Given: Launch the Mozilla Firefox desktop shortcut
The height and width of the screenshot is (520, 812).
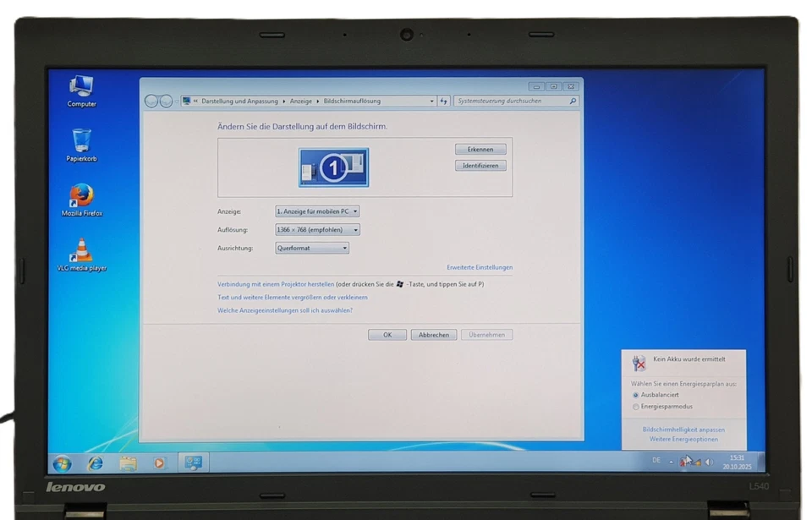Looking at the screenshot, I should 82,200.
